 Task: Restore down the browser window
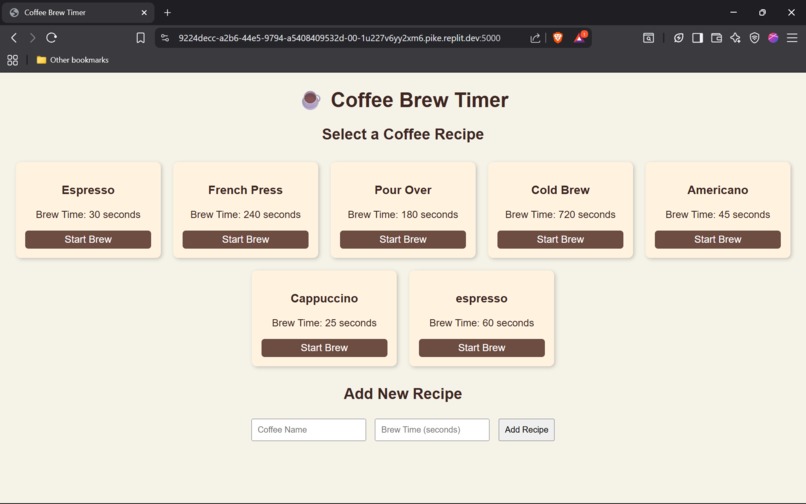[762, 12]
